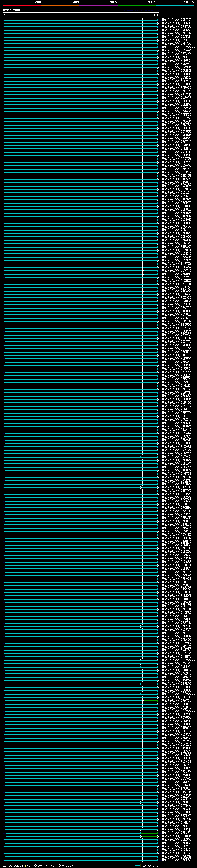Image resolution: width=197 pixels, height=868 pixels.
Task: Click the label UniRef100_A9RFC9
Action: point(176,115)
